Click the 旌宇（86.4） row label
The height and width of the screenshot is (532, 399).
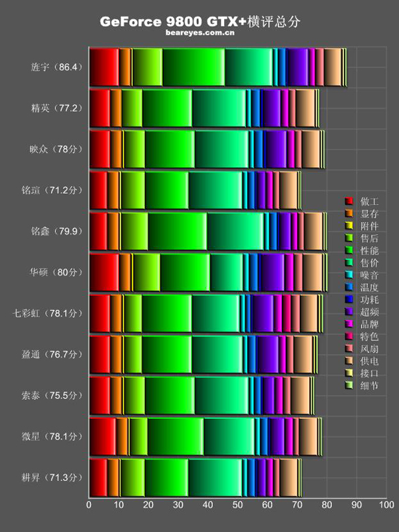pyautogui.click(x=57, y=67)
